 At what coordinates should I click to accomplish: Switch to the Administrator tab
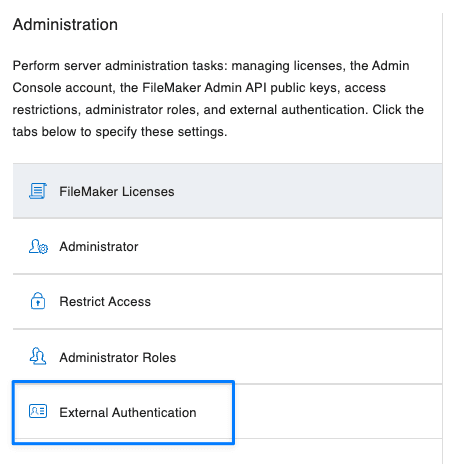click(228, 246)
